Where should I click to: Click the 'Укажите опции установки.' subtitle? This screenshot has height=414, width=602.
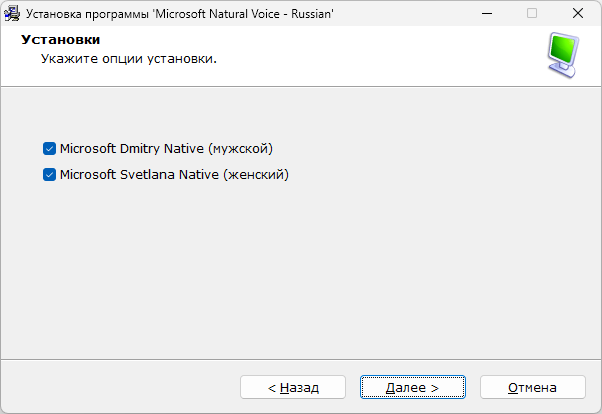point(128,59)
